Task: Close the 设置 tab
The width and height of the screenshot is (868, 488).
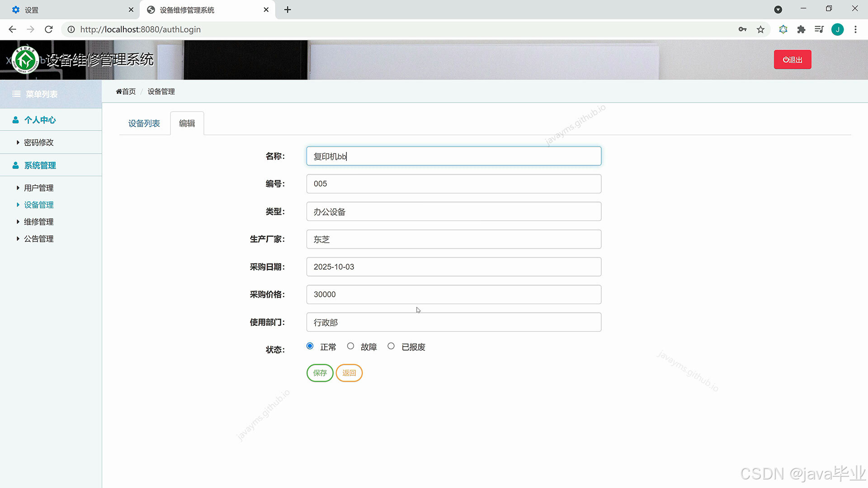Action: 131,9
